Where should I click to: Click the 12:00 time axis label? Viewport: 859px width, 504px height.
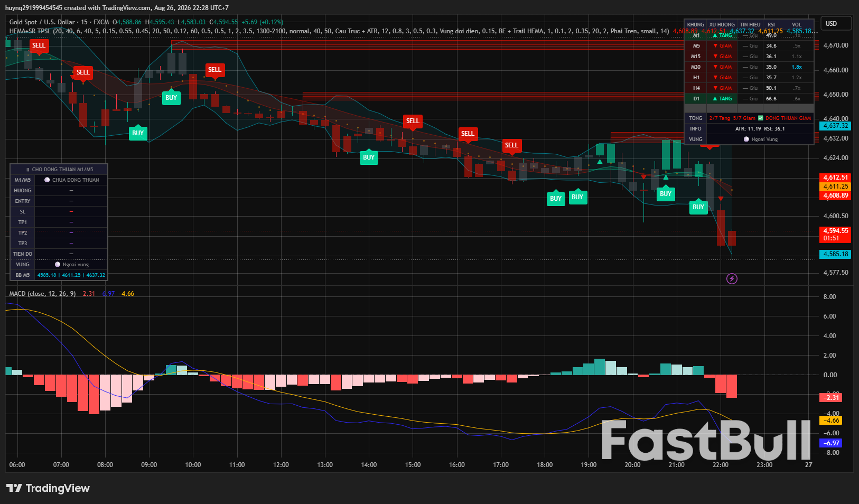point(281,465)
